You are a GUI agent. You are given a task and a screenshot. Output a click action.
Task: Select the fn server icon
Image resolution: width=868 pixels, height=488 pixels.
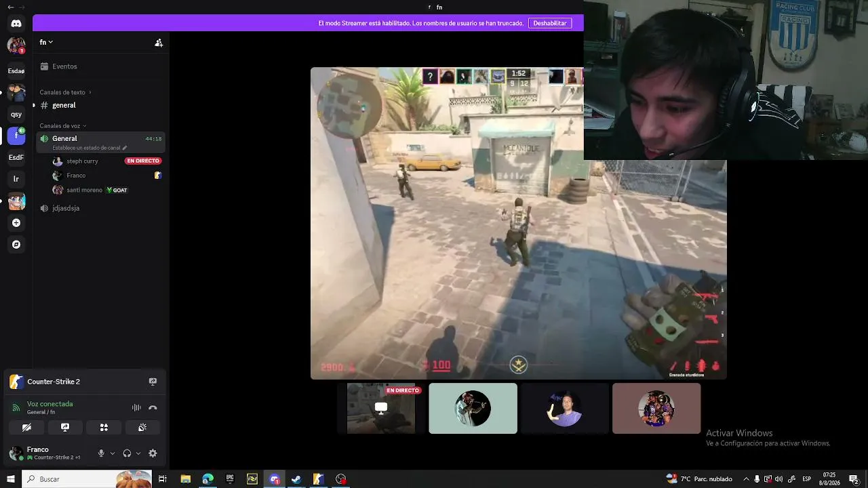[x=16, y=136]
